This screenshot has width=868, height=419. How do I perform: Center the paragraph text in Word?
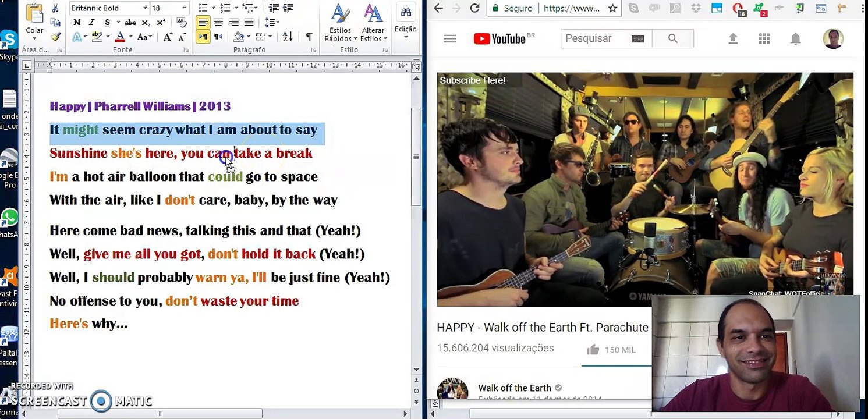tap(218, 22)
